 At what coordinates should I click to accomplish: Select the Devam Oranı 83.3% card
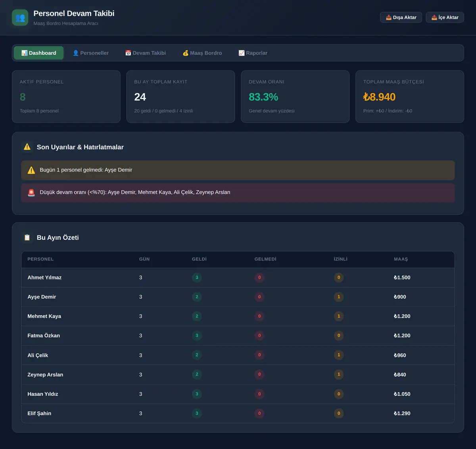[295, 96]
